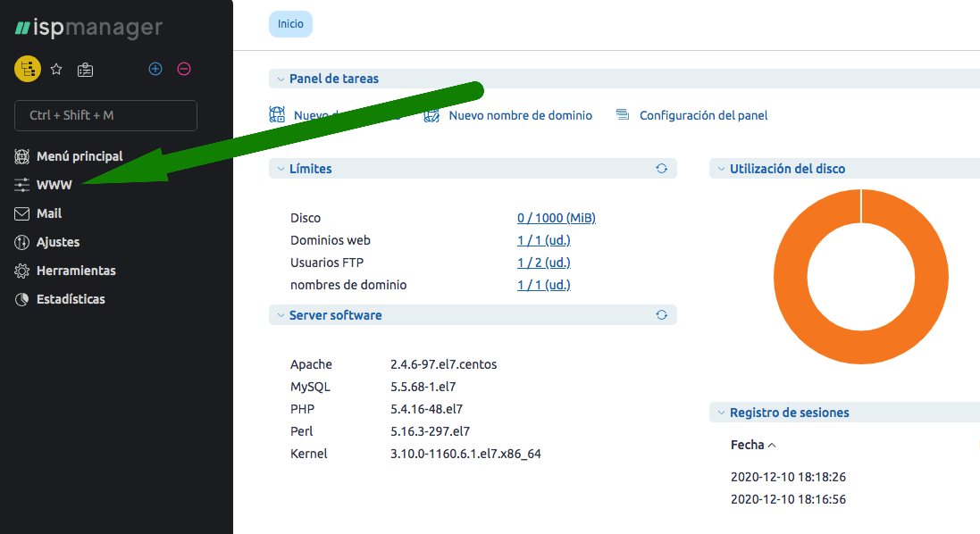Open favorites star icon in sidebar
The height and width of the screenshot is (534, 980).
[x=56, y=69]
